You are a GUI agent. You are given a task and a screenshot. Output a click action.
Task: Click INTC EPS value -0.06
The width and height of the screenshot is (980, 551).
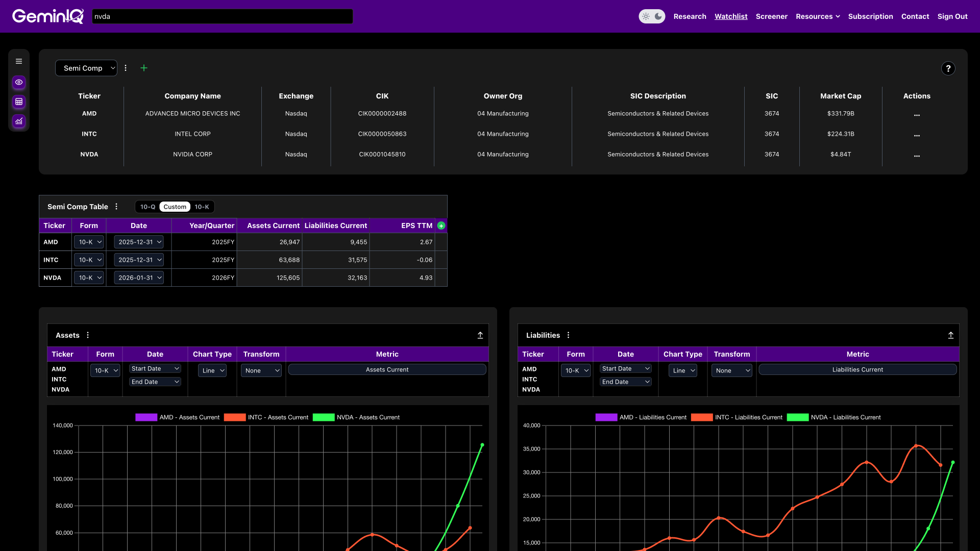[425, 260]
